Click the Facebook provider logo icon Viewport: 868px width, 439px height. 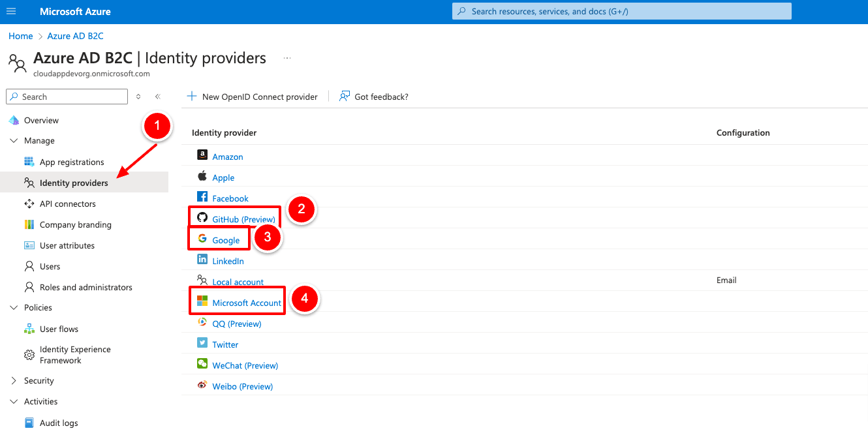202,198
